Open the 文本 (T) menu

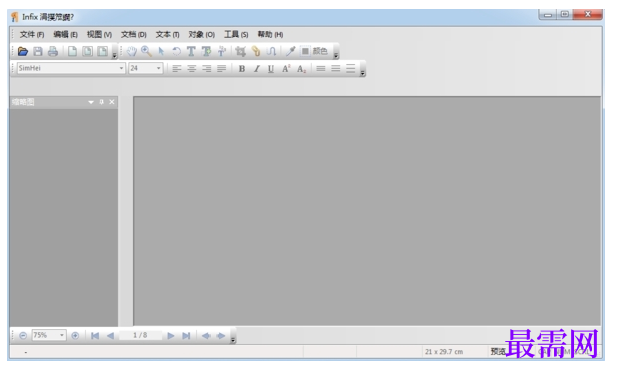click(167, 35)
